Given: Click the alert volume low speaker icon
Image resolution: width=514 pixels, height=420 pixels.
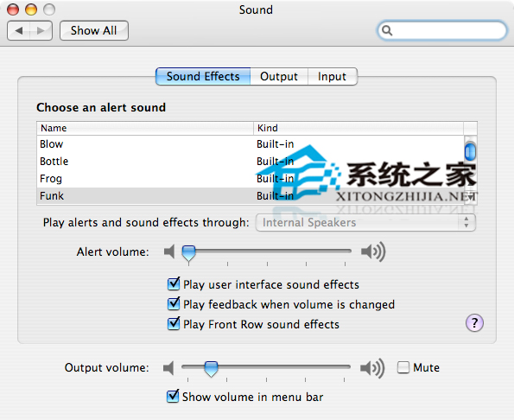Looking at the screenshot, I should click(x=169, y=251).
